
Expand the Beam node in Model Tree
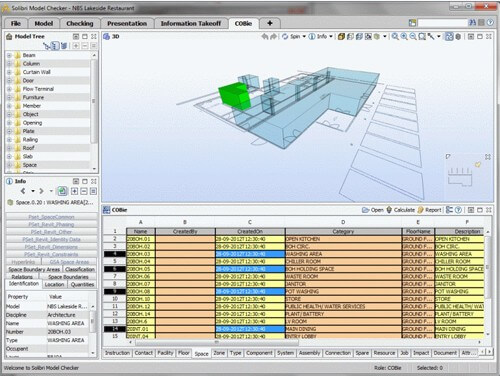9,55
